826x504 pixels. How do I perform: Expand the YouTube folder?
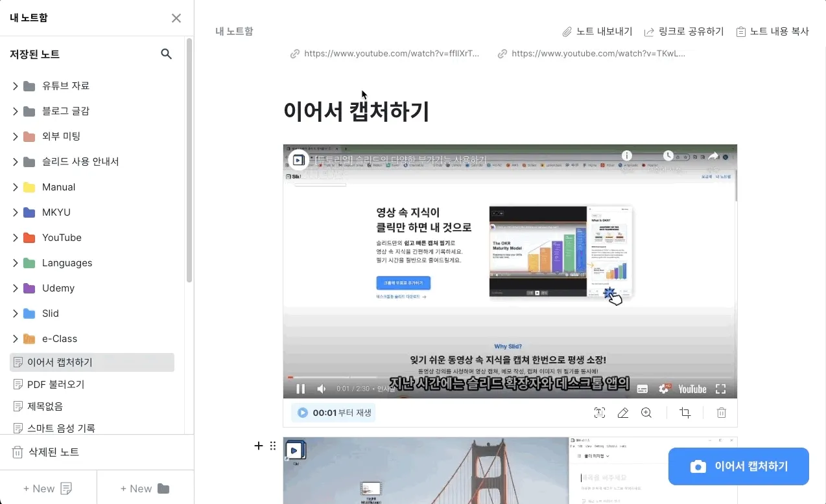[x=15, y=237]
